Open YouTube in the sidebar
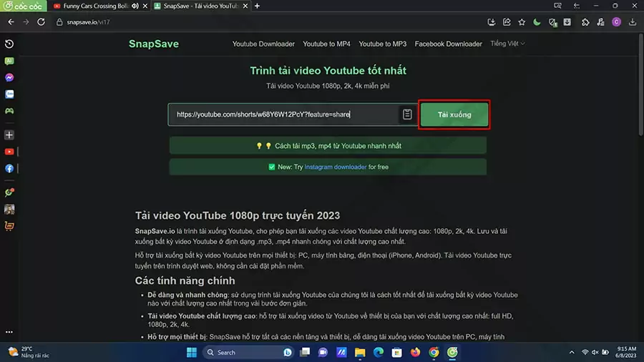The width and height of the screenshot is (644, 362). tap(9, 152)
